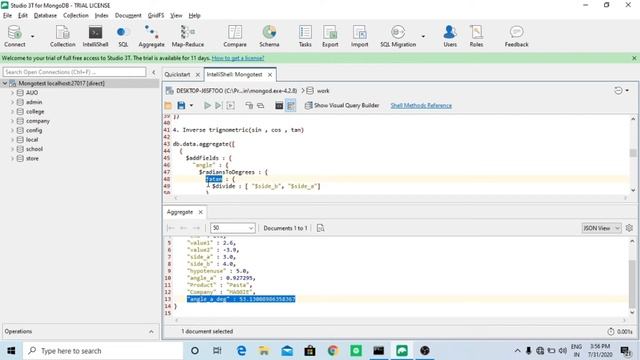The image size is (640, 360).
Task: Expand the college database node
Action: (x=12, y=111)
